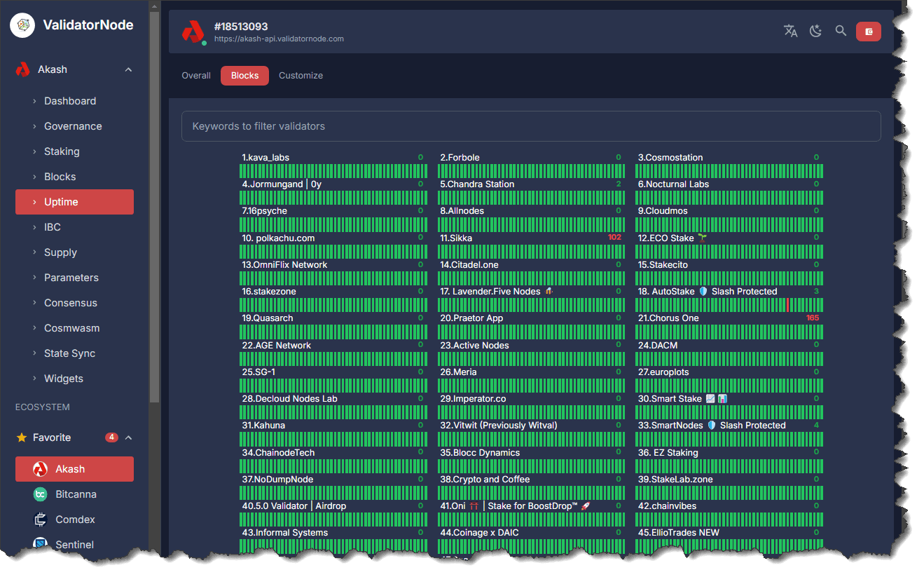The width and height of the screenshot is (924, 577).
Task: Click 28.Decloud Nodes Lab validator
Action: (x=289, y=399)
